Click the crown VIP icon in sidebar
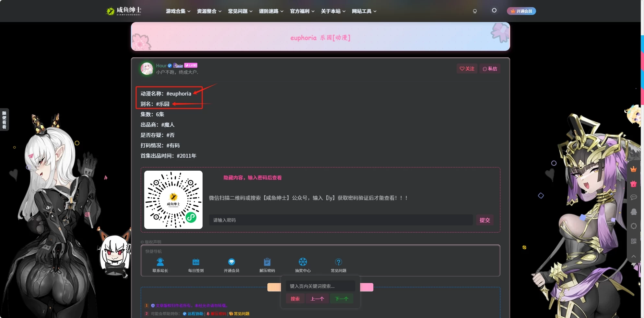This screenshot has width=644, height=318. [634, 169]
